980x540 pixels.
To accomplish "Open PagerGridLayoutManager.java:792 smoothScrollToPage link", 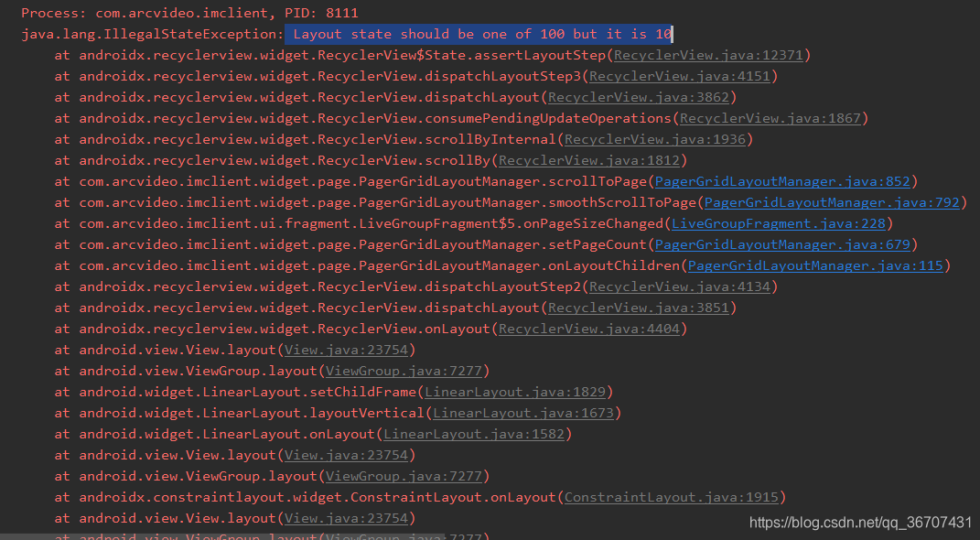I will click(832, 202).
